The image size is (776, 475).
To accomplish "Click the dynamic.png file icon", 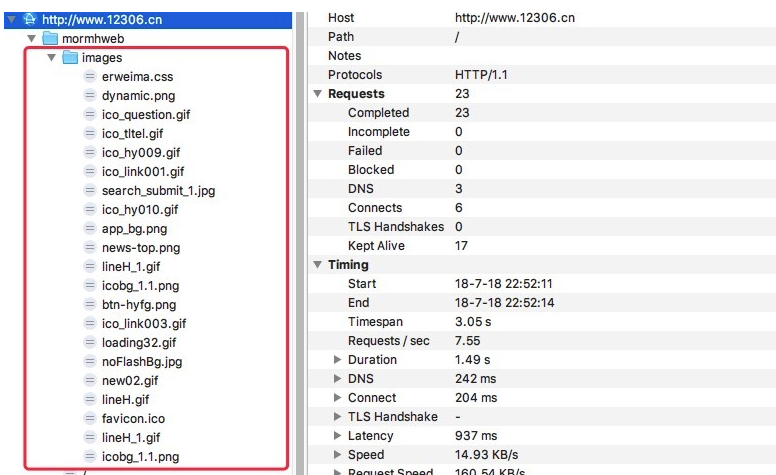I will 90,95.
